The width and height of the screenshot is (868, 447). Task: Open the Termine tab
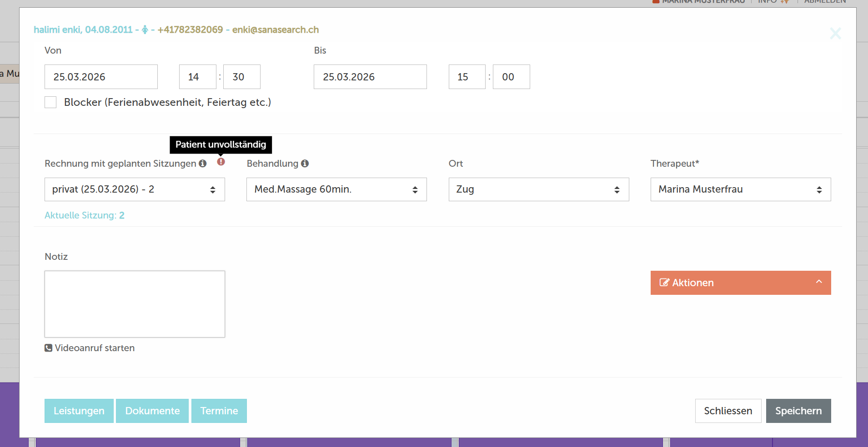click(219, 411)
